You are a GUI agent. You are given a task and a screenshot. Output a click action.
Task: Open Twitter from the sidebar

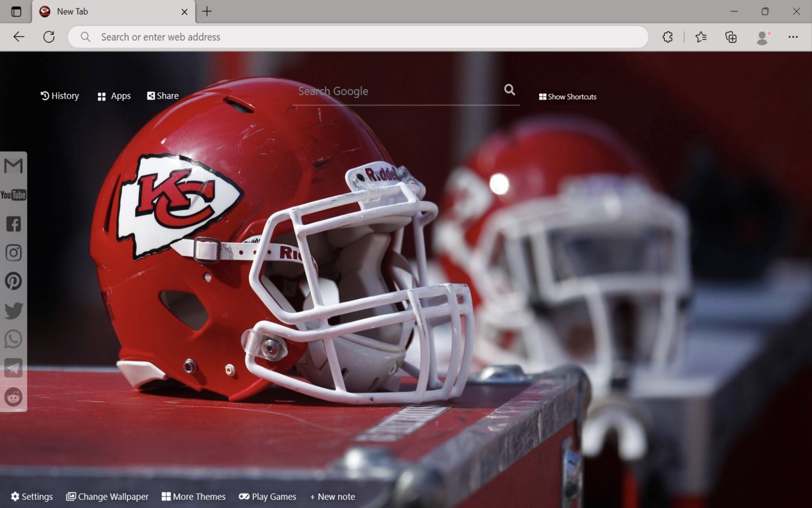click(13, 311)
